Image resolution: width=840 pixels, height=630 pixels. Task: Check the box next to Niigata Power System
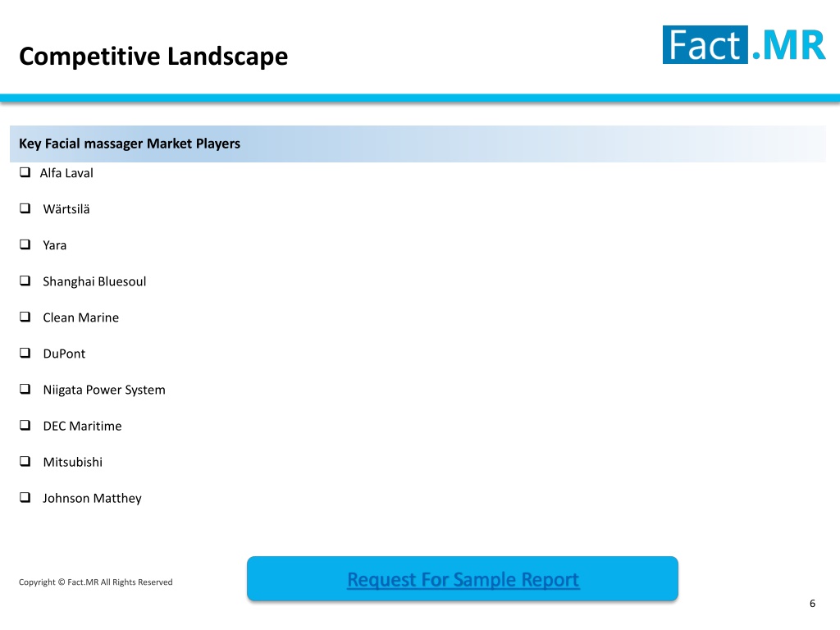click(x=25, y=389)
